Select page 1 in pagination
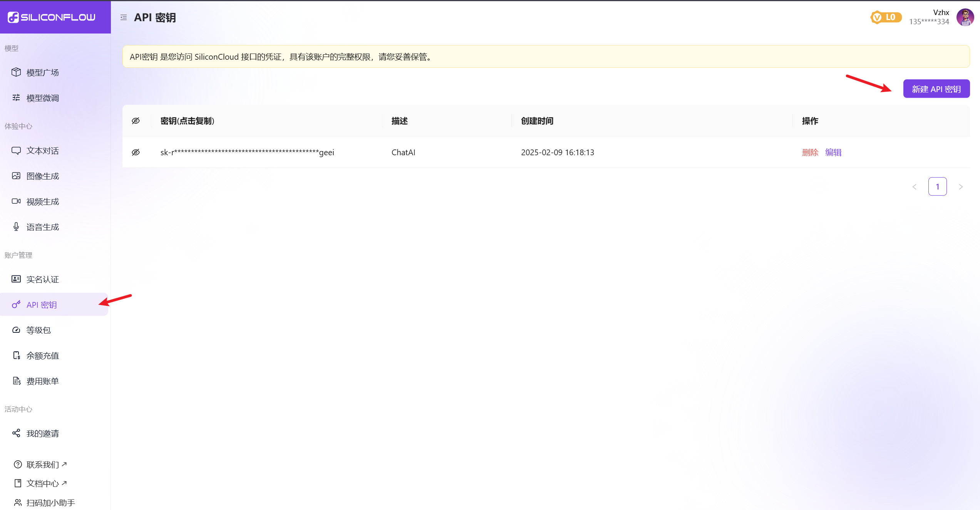 point(937,187)
